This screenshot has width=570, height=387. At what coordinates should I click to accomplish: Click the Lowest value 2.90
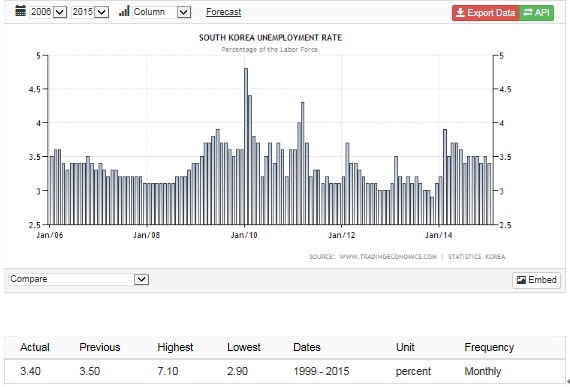(x=237, y=371)
